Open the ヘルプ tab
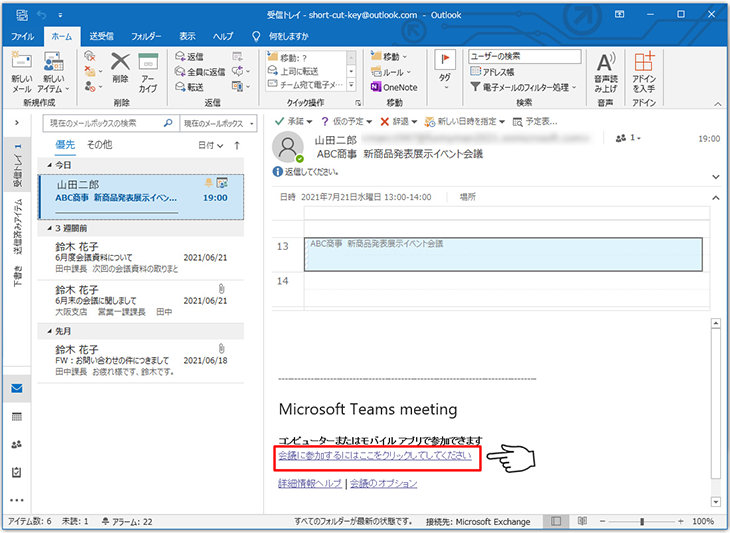The height and width of the screenshot is (533, 730). point(223,36)
